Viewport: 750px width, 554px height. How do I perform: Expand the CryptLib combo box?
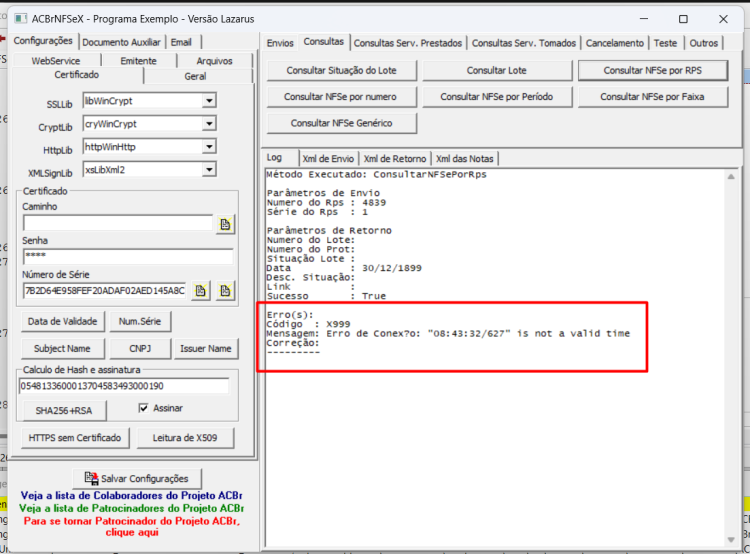[209, 123]
